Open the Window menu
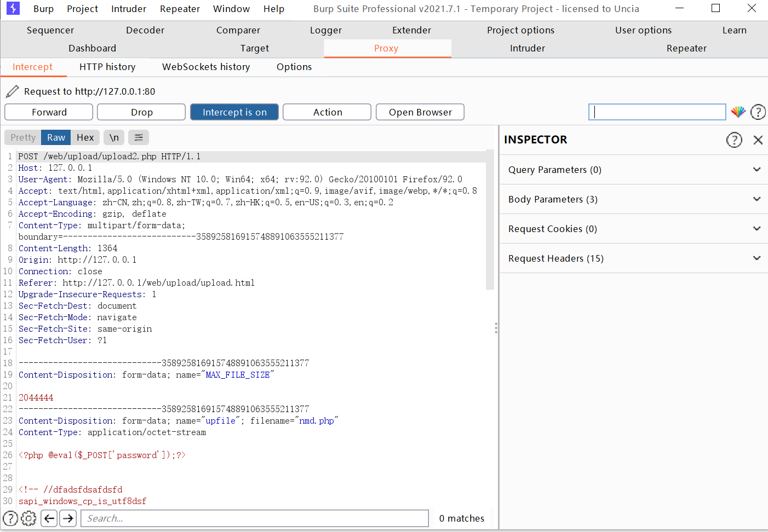Viewport: 768px width, 532px height. click(231, 9)
